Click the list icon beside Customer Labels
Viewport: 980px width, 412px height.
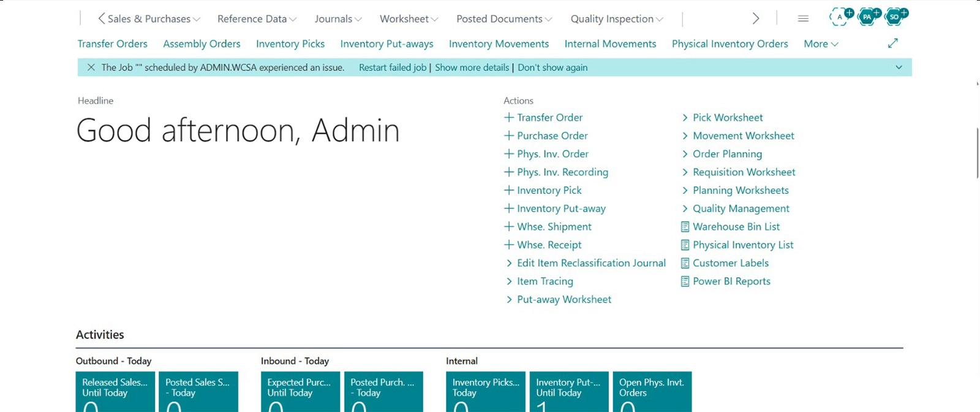[685, 263]
